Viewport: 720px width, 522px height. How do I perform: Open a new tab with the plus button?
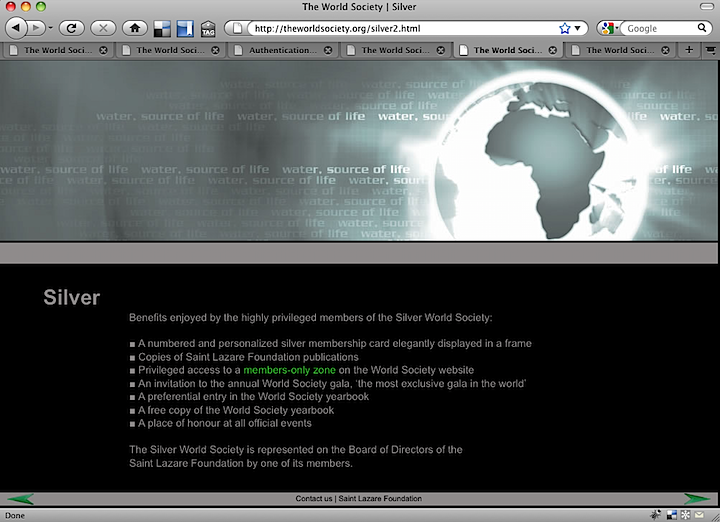tap(689, 50)
